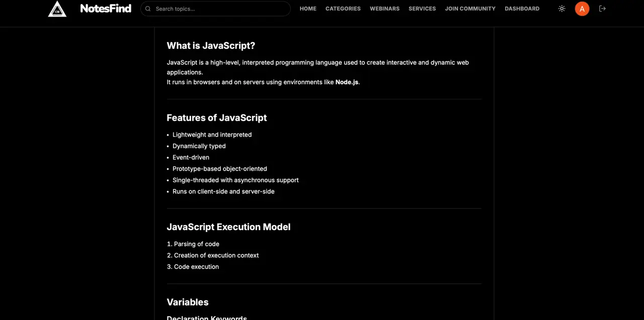This screenshot has width=644, height=320.
Task: Click the magnifier icon in the search bar
Action: pyautogui.click(x=148, y=9)
